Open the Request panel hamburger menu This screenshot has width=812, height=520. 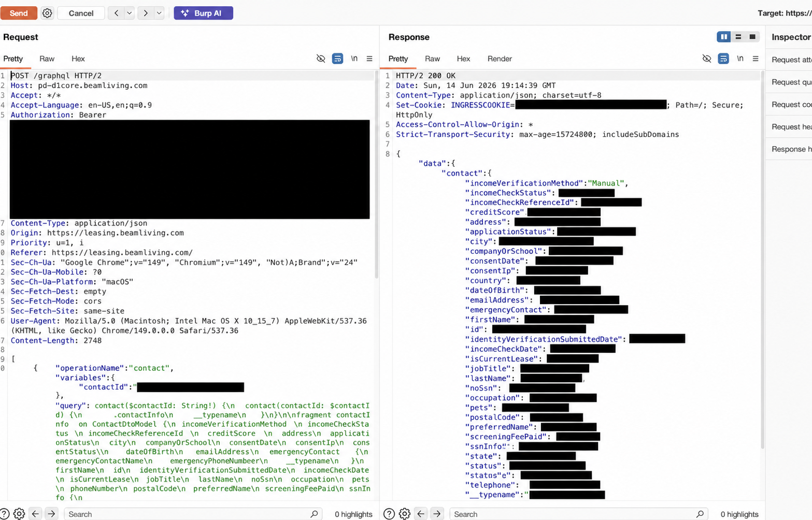click(x=369, y=59)
